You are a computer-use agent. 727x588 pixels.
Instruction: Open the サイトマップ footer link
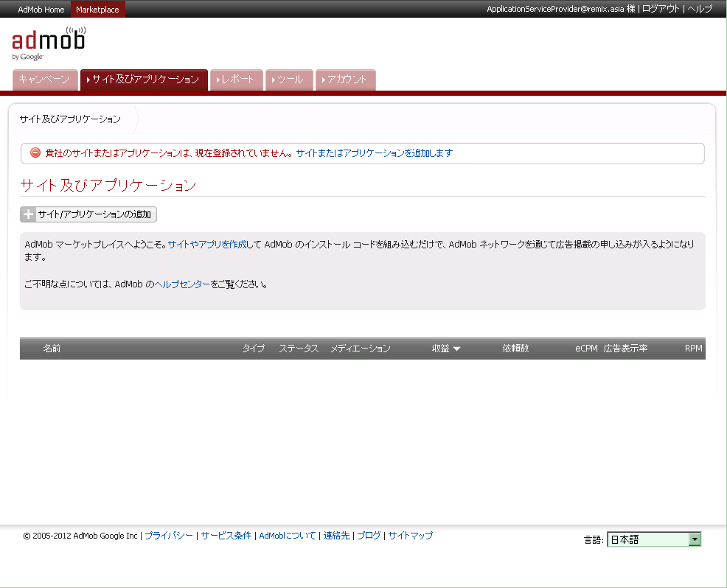(411, 536)
